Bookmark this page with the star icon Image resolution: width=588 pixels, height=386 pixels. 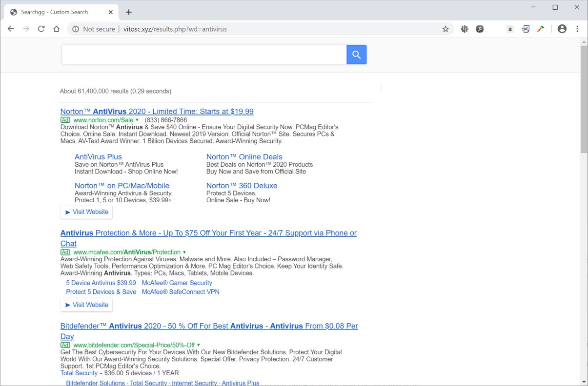(446, 29)
